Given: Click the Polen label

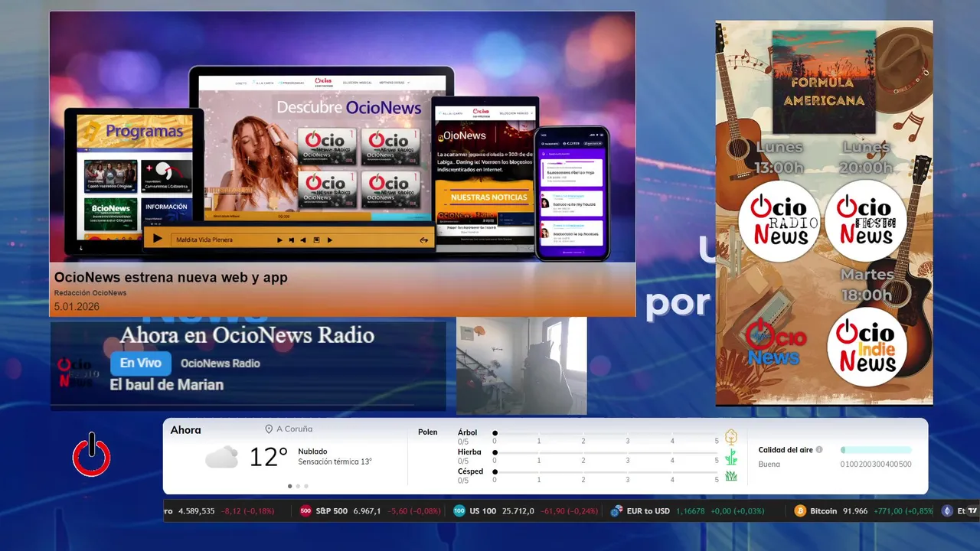Looking at the screenshot, I should click(x=428, y=432).
